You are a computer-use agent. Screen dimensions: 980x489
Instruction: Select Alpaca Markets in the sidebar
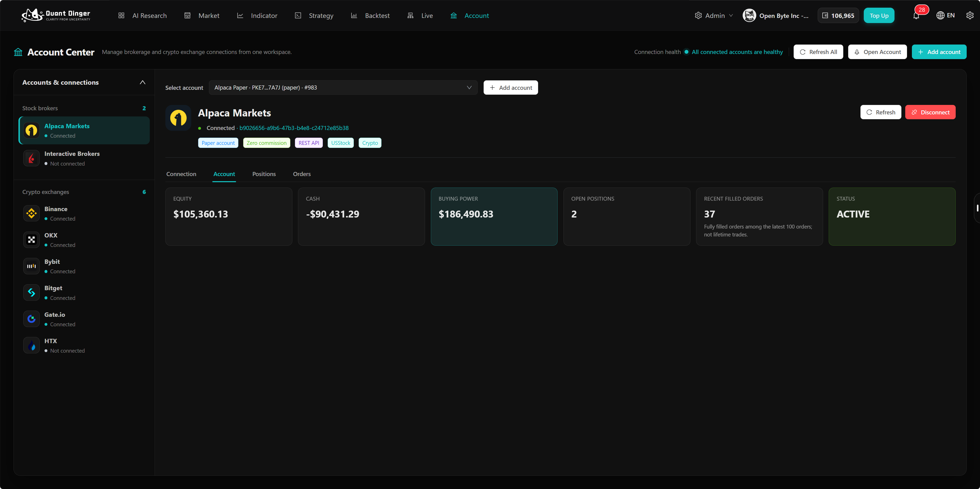[84, 131]
